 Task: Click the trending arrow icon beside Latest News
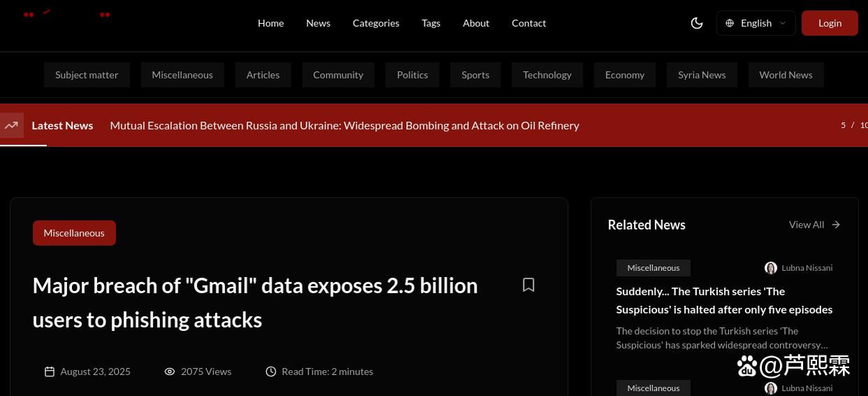click(x=11, y=125)
